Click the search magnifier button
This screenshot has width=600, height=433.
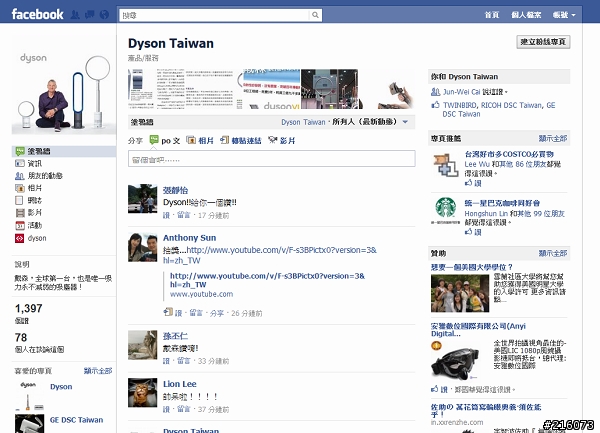click(315, 15)
